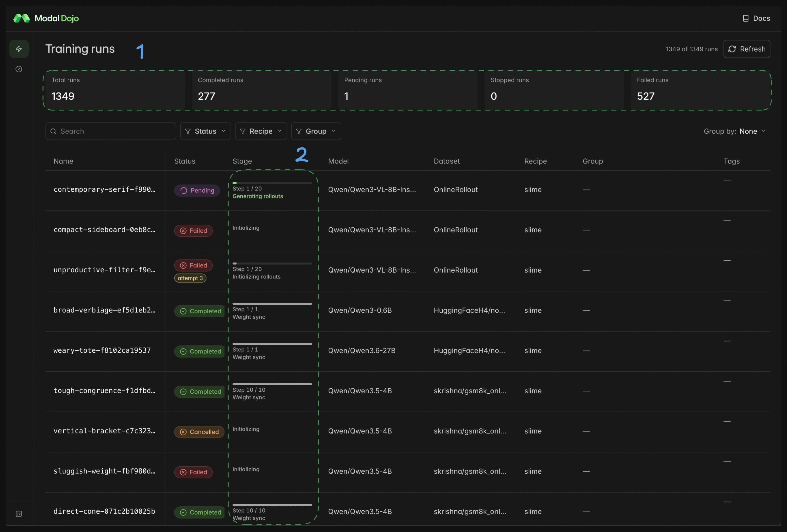Click the Cancelled status badge
The height and width of the screenshot is (532, 787).
199,432
